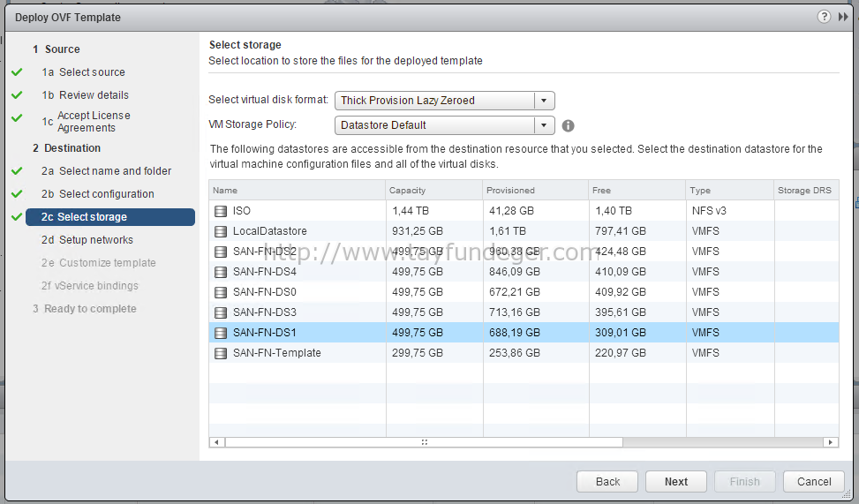Select the SAN-FN-Template datastore name
Screen dimensions: 859x504
pos(276,353)
